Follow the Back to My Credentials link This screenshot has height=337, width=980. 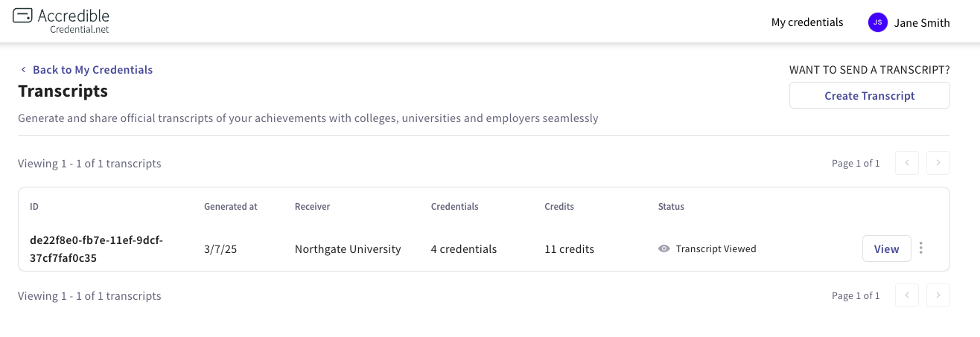pos(92,70)
